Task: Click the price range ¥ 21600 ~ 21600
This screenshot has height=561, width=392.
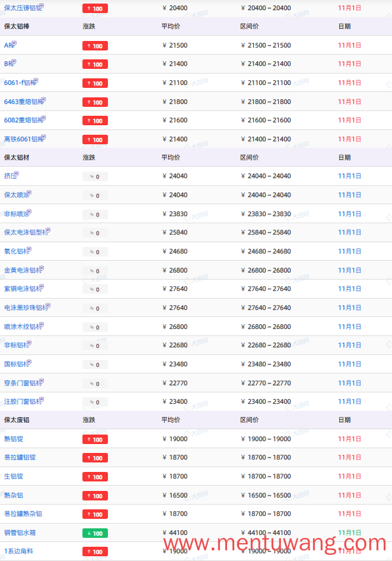Action: point(266,120)
